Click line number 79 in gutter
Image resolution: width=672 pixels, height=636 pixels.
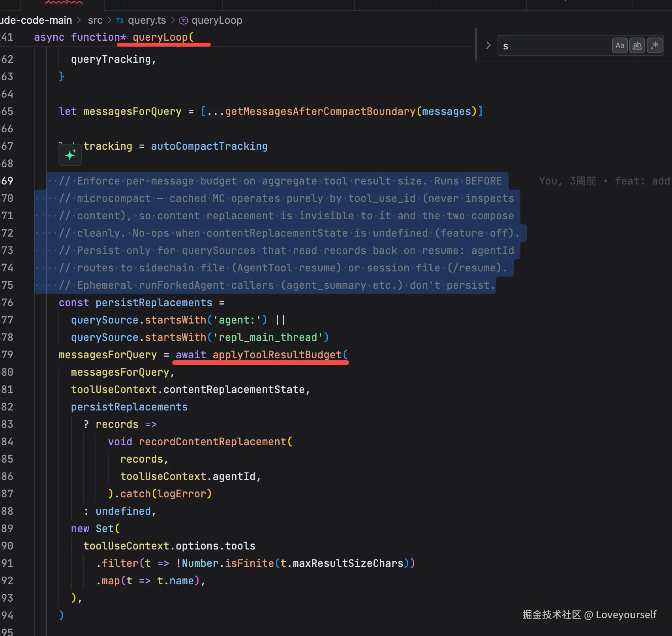(7, 355)
